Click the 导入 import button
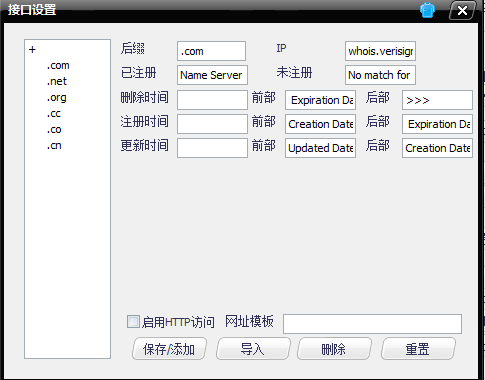Image resolution: width=485 pixels, height=380 pixels. [253, 349]
